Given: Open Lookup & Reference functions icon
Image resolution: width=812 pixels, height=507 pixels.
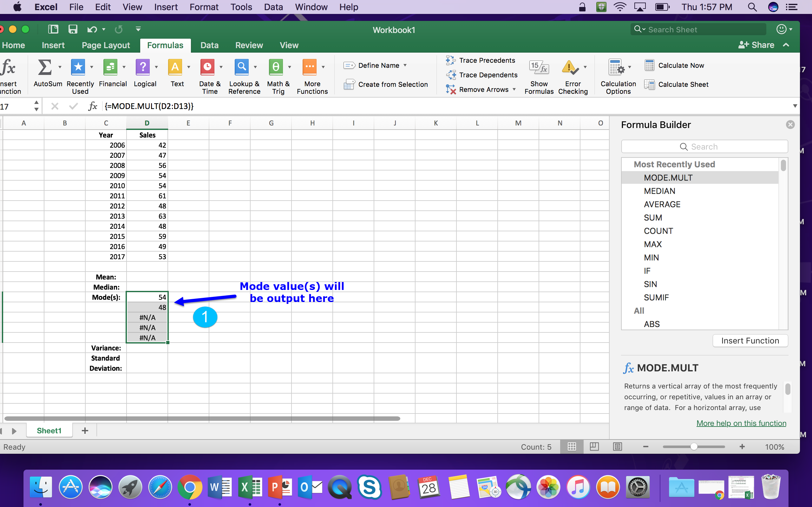Looking at the screenshot, I should [242, 67].
